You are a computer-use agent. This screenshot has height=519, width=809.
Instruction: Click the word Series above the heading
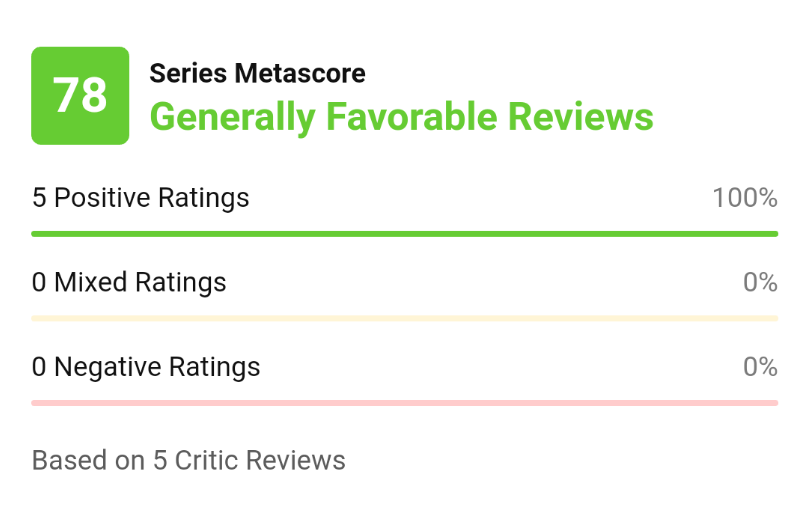pyautogui.click(x=188, y=73)
